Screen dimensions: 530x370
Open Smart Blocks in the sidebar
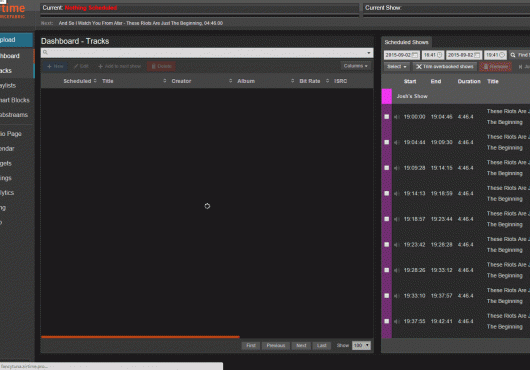click(x=16, y=100)
